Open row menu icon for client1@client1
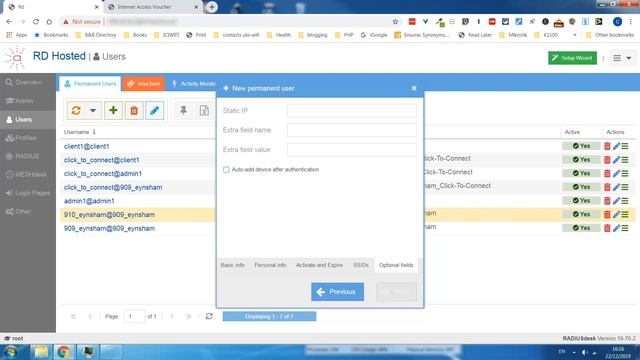640x360 pixels. 625,146
